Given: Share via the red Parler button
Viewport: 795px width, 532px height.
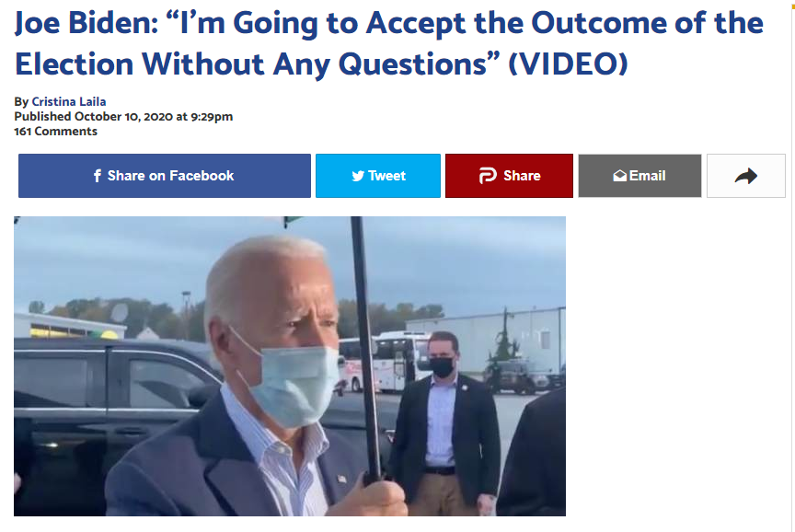Looking at the screenshot, I should [x=509, y=176].
